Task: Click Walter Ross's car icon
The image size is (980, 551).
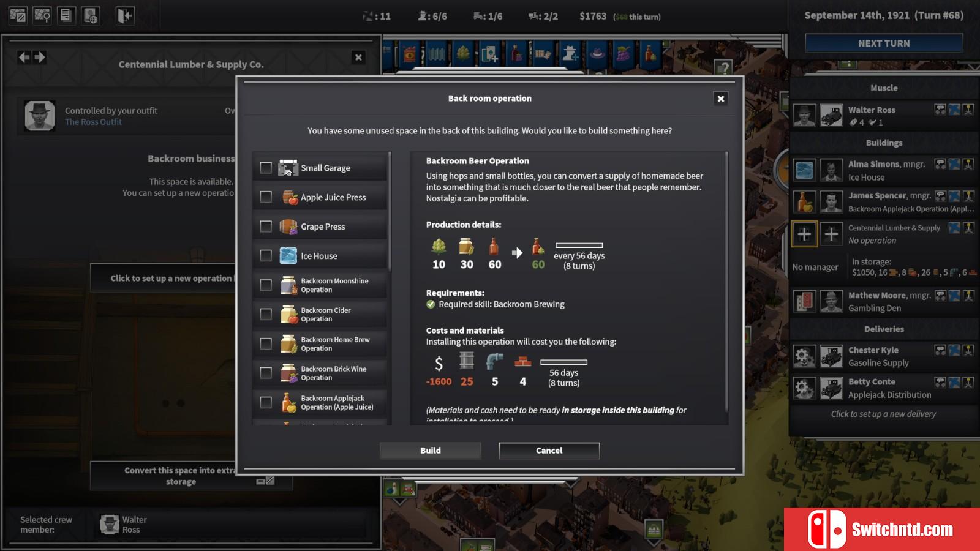Action: [x=831, y=115]
